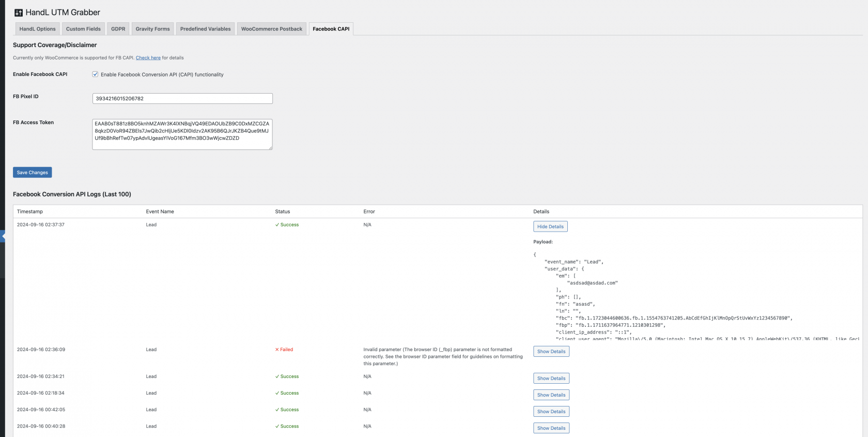Open the WooCommerce Postback tab
This screenshot has height=437, width=868.
(272, 29)
